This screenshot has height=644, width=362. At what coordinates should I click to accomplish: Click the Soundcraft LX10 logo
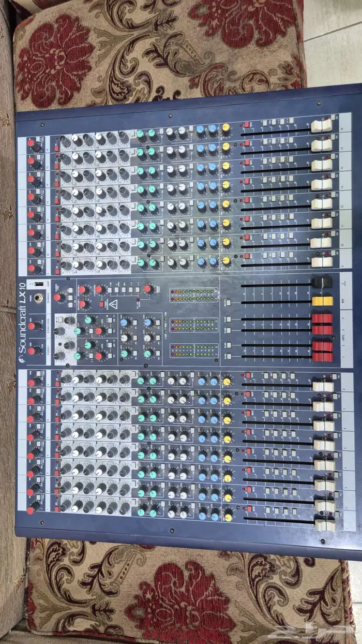[23, 321]
